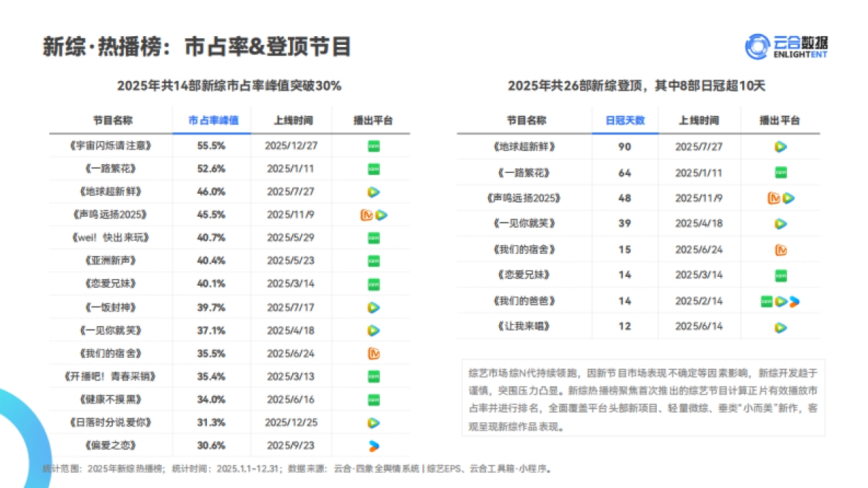Open the Youku icon next to 《偏爱之恋》
Image resolution: width=868 pixels, height=488 pixels.
point(374,446)
